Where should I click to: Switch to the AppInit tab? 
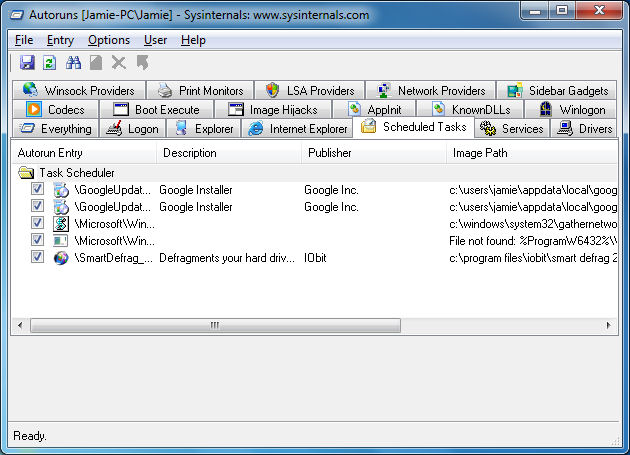(x=374, y=109)
